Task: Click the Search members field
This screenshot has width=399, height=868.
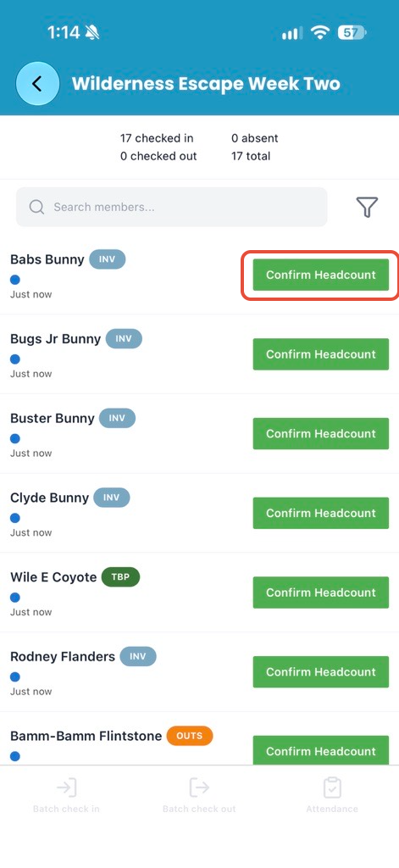Action: click(x=172, y=207)
